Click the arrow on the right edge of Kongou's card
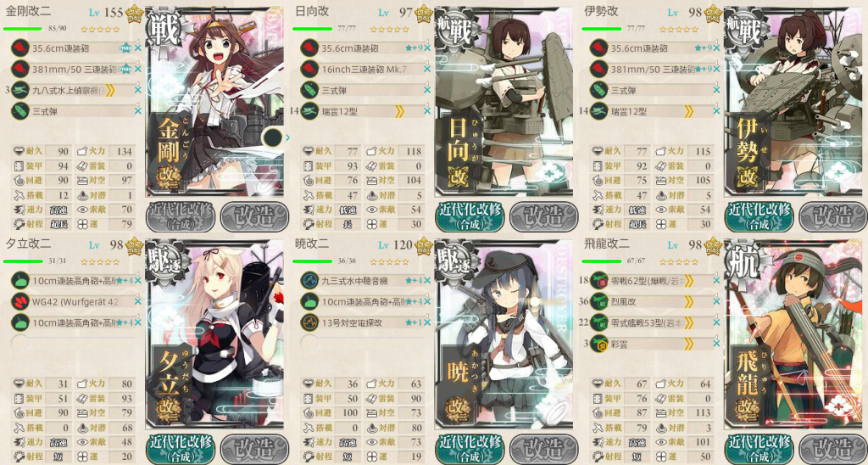Viewport: 868px width, 465px height. coord(287,137)
